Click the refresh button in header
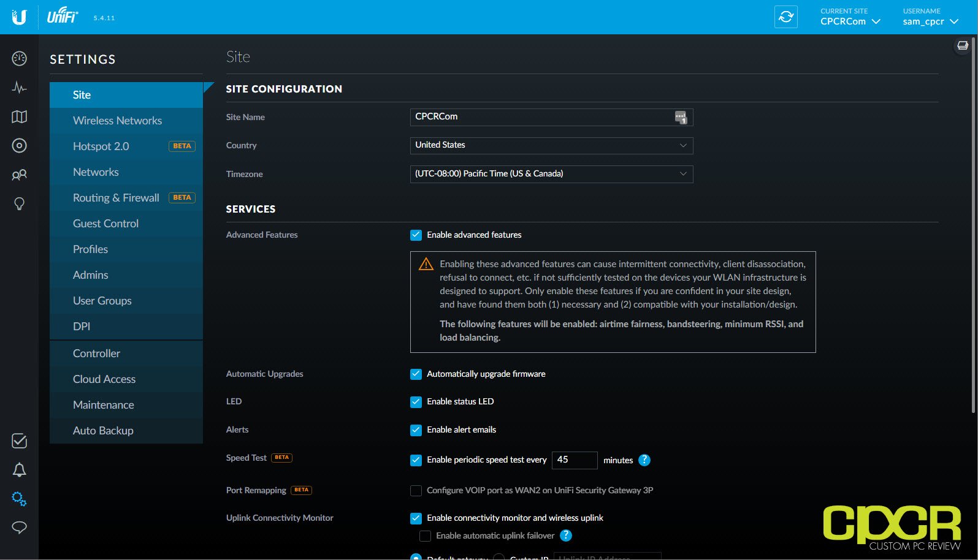 (x=786, y=17)
